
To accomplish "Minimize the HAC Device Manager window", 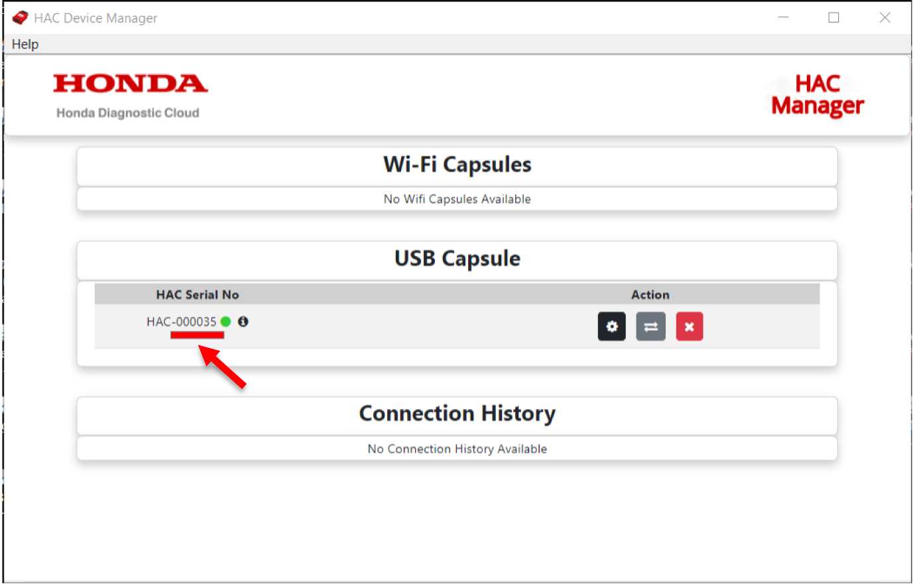I will click(x=783, y=18).
